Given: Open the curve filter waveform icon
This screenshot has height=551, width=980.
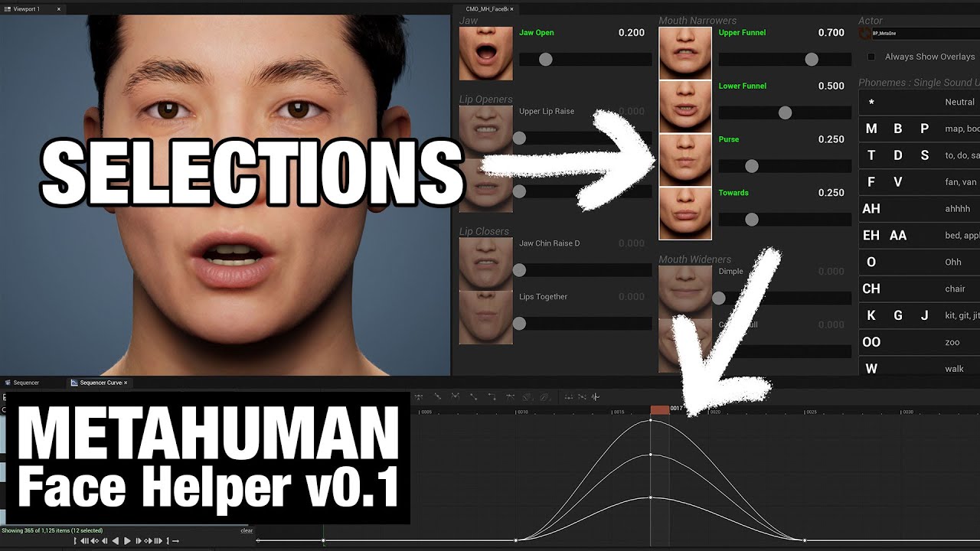Looking at the screenshot, I should [x=595, y=397].
